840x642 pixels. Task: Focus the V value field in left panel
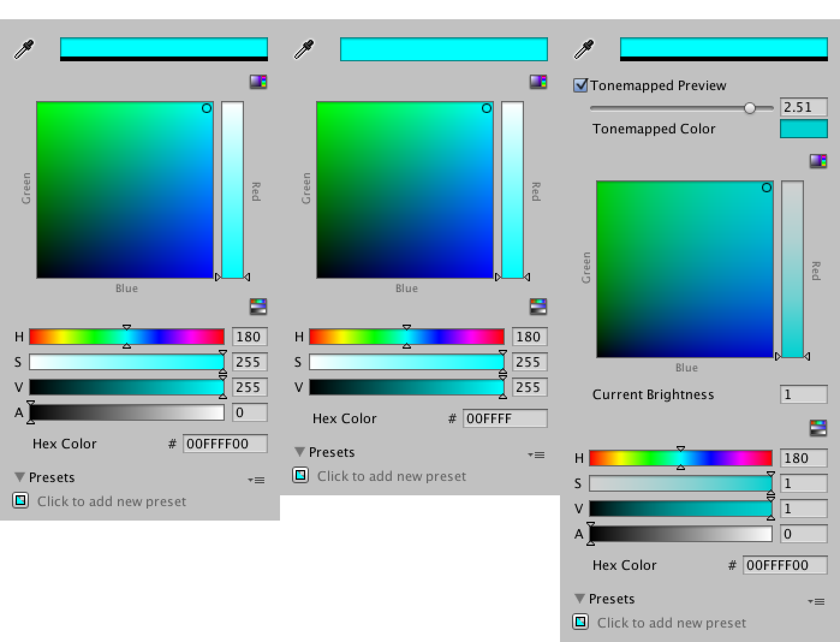[x=249, y=387]
